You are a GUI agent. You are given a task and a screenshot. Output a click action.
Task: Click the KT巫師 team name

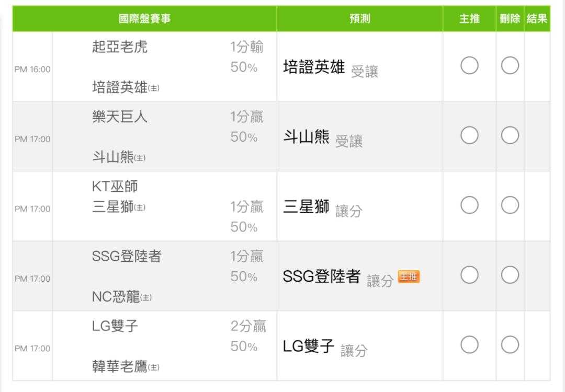pos(115,186)
